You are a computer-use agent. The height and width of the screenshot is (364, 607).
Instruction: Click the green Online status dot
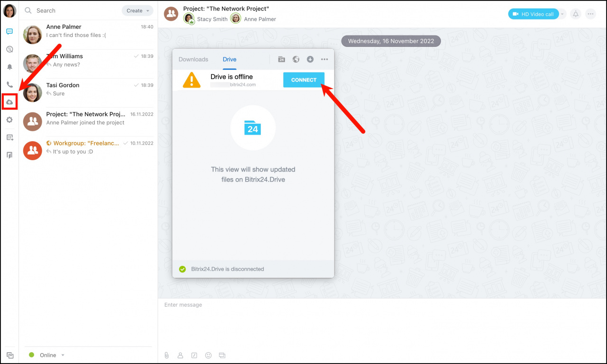[32, 355]
